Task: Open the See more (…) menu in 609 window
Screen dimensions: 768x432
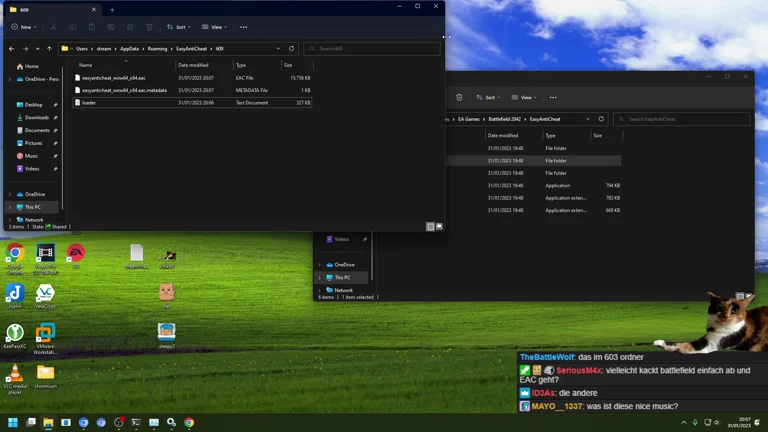Action: pos(243,27)
